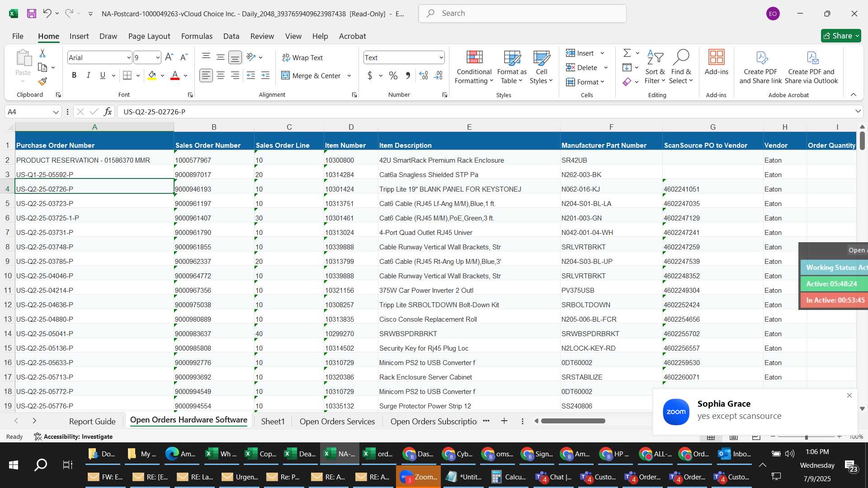
Task: Open the Open Orders Services sheet tab
Action: coord(337,422)
